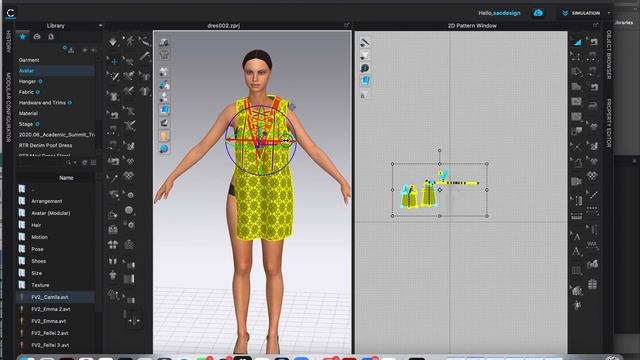Open the MODULAR CONFIGURATOR side tab
The width and height of the screenshot is (640, 360).
(x=8, y=107)
